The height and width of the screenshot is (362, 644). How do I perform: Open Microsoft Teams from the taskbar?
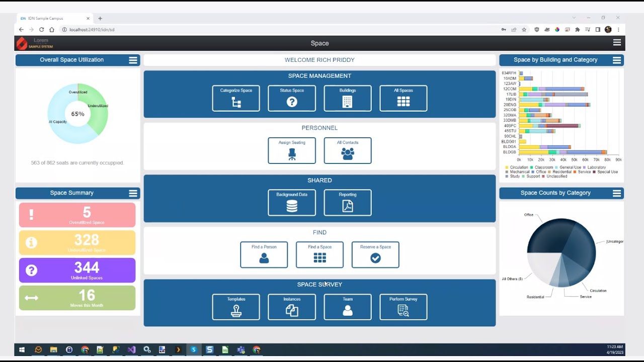[x=241, y=349]
